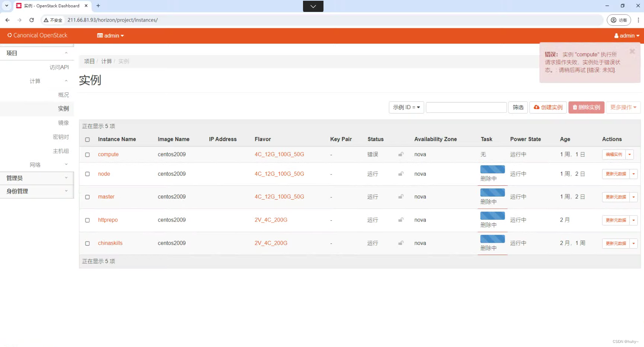The image size is (644, 347).
Task: Expand action dropdown arrow for master row
Action: (x=634, y=197)
